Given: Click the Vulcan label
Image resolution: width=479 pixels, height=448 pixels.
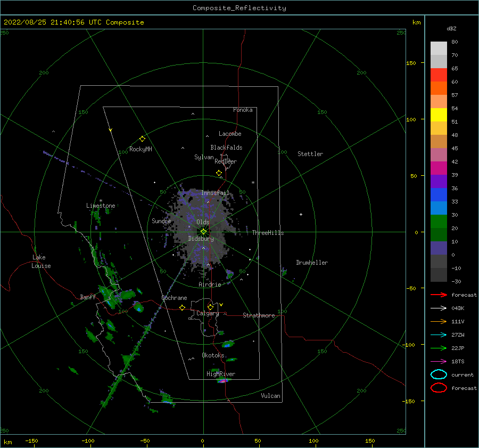Looking at the screenshot, I should coord(271,396).
